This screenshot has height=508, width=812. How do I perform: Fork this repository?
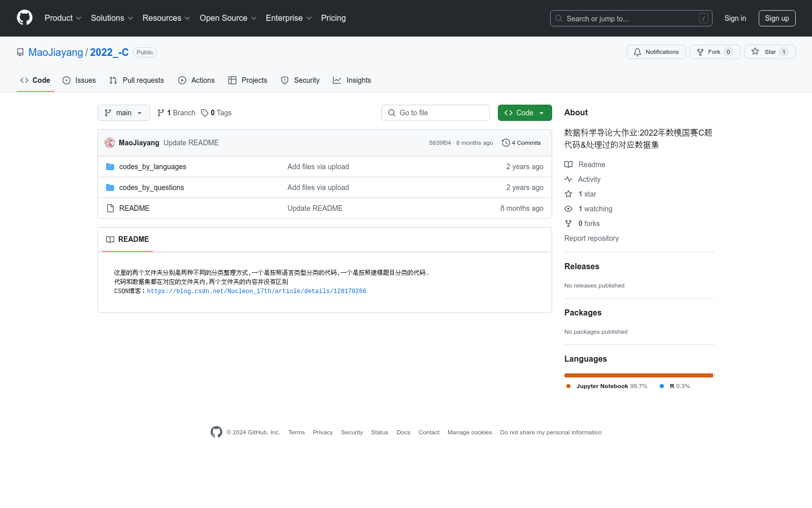pyautogui.click(x=715, y=52)
